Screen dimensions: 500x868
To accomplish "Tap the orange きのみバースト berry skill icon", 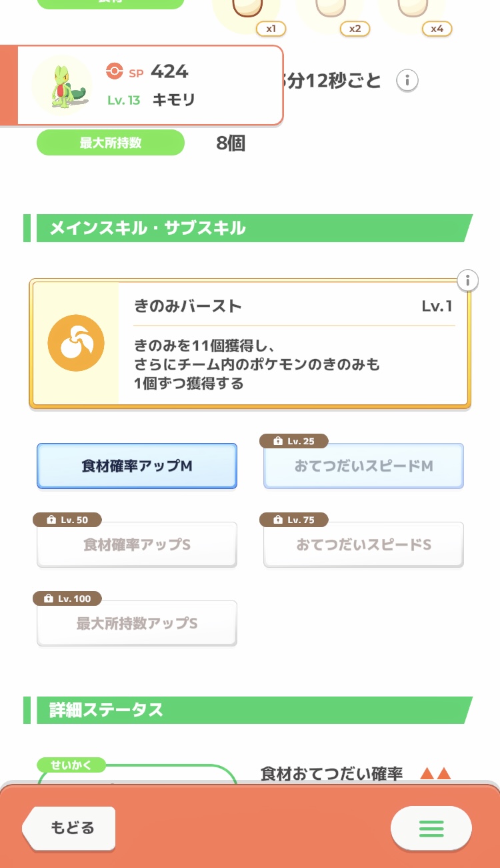I will click(x=76, y=343).
